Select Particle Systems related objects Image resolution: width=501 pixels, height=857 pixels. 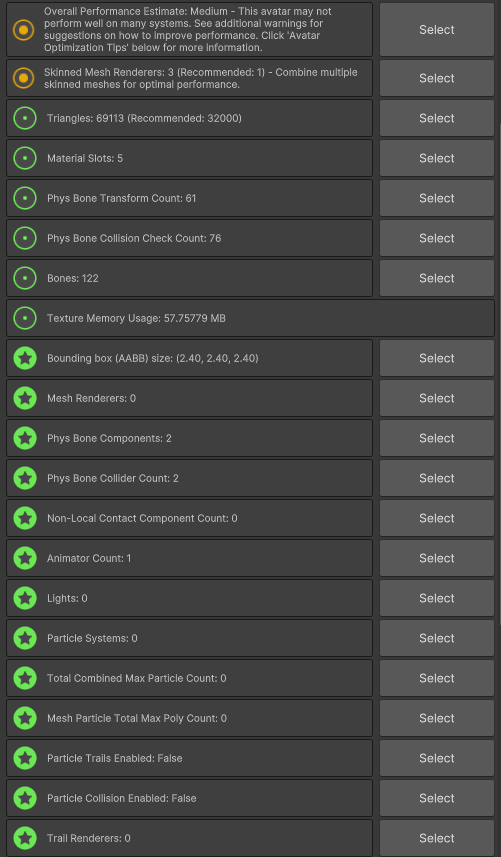(437, 638)
